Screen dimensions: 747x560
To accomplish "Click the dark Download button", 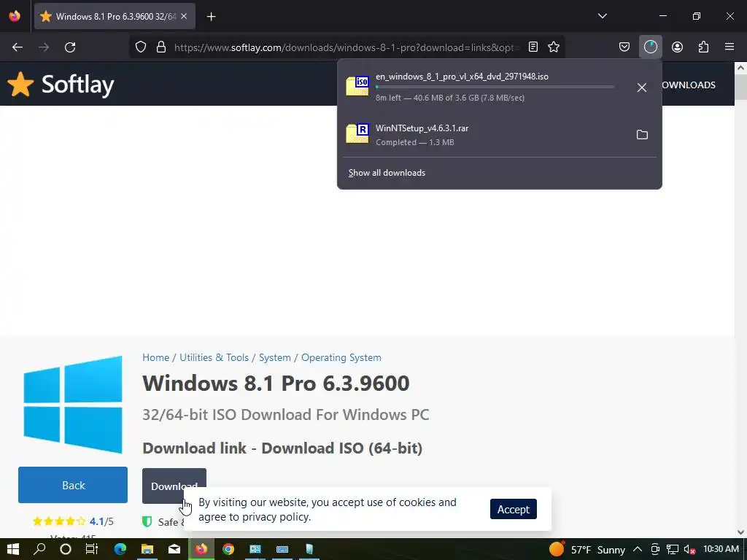I will click(174, 486).
